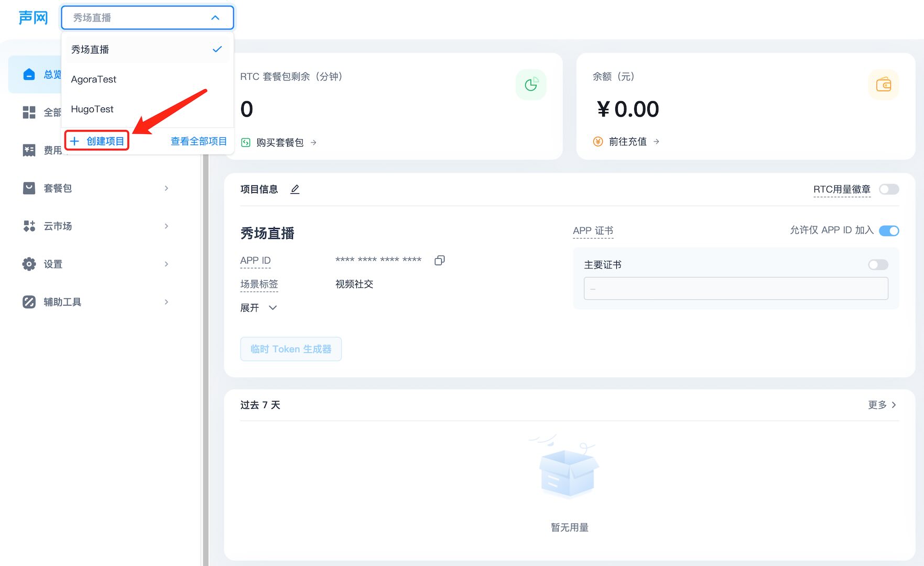Click the 设置 gear icon
Image resolution: width=924 pixels, height=566 pixels.
click(29, 264)
